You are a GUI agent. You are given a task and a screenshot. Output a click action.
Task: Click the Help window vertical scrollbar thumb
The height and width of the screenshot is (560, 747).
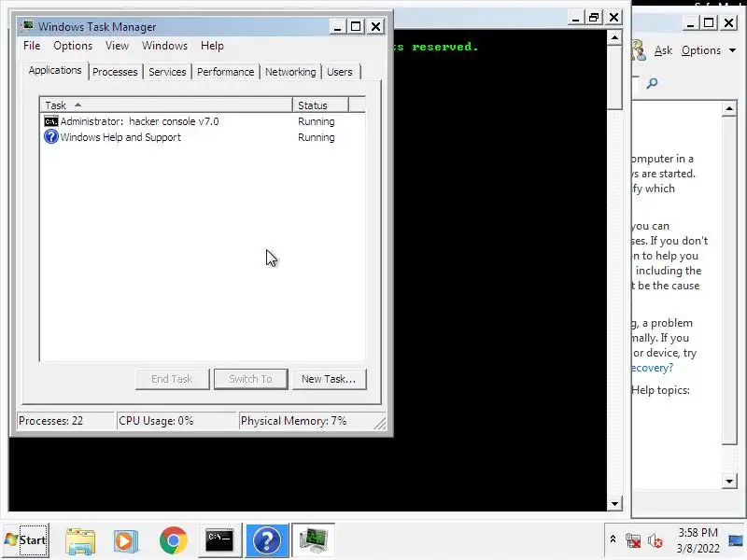coord(729,281)
